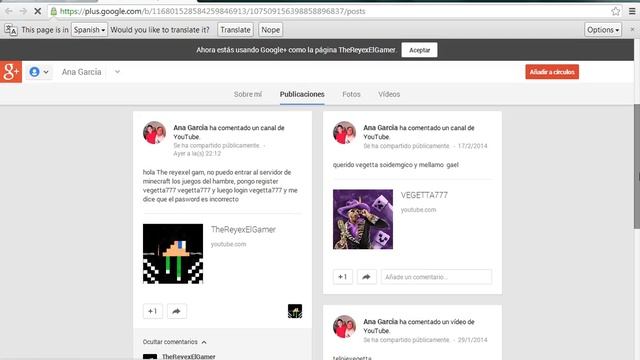Open the VEGETTA777 channel title link

tap(424, 195)
